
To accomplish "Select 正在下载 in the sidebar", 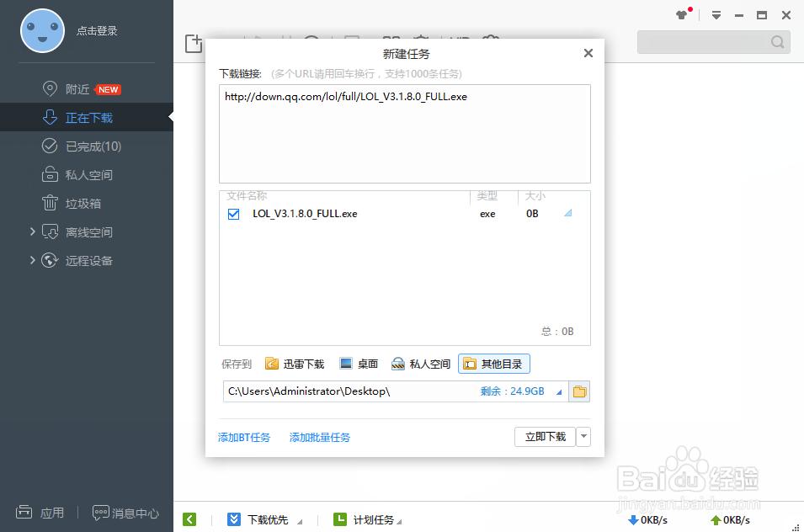I will click(87, 117).
